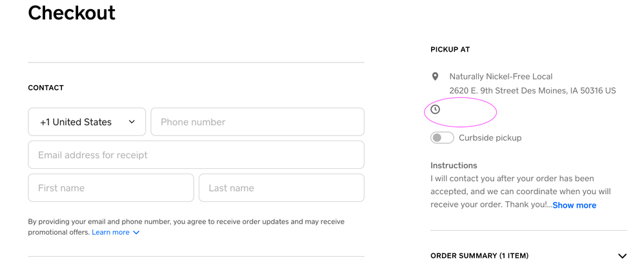Click the Naturally Nickel-Free Local store name

[x=501, y=76]
